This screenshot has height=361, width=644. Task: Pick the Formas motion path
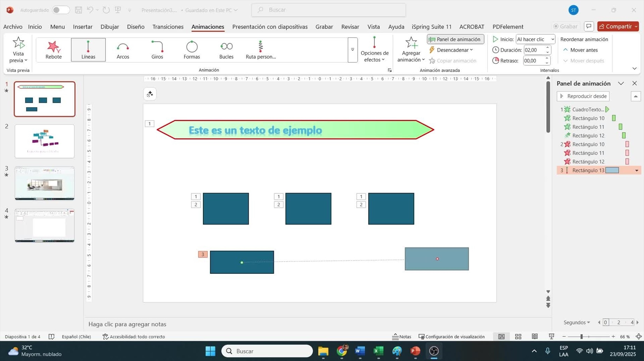click(192, 50)
